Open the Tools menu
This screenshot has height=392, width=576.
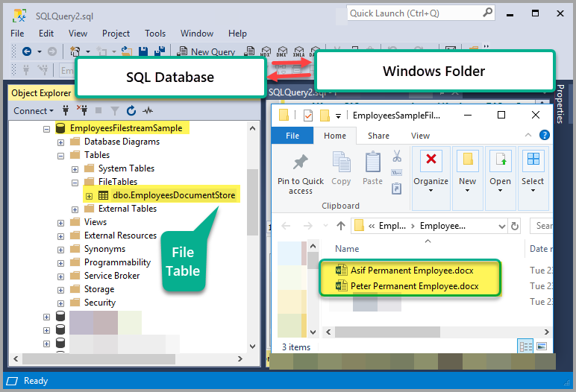point(155,34)
